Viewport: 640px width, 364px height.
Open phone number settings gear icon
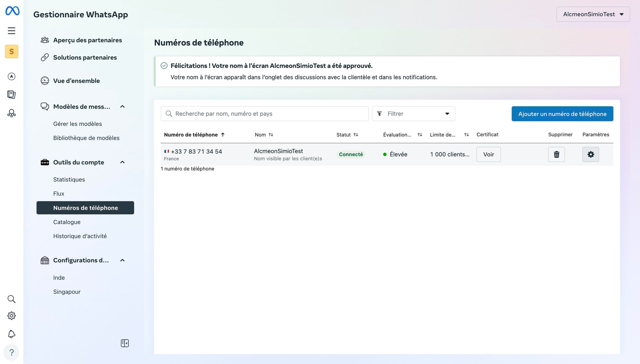coord(590,155)
